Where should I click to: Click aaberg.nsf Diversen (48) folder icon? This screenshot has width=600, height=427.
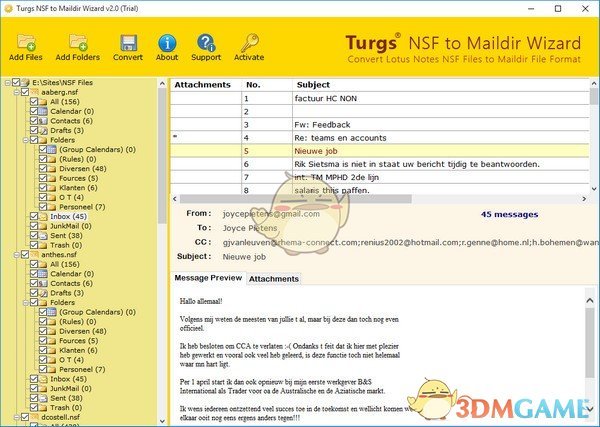click(52, 169)
